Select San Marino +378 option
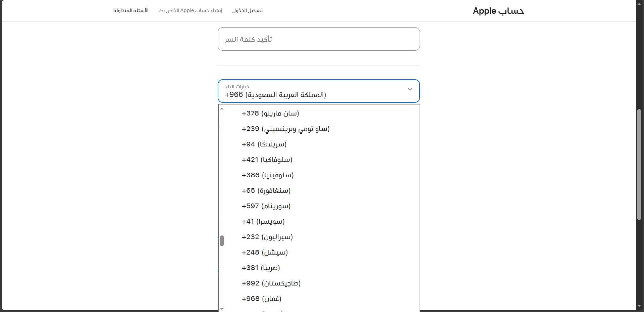Image resolution: width=644 pixels, height=312 pixels. [270, 114]
